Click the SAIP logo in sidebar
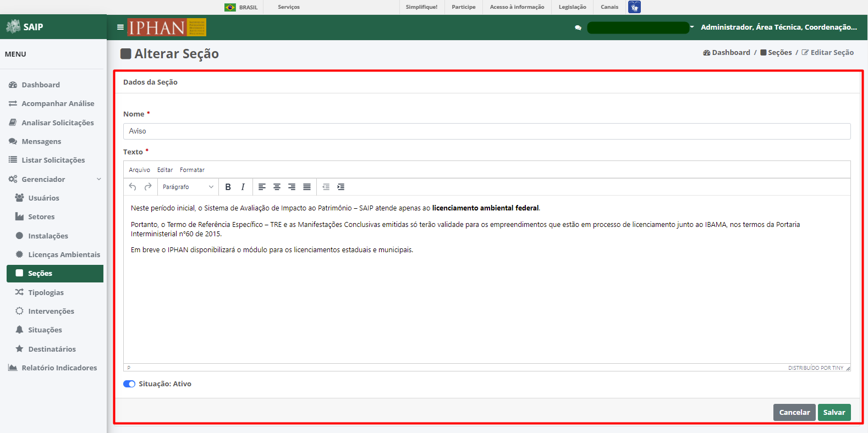 25,27
